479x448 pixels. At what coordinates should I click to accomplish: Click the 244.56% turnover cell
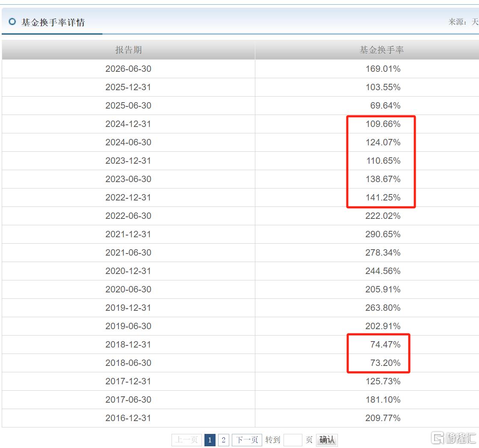tap(383, 271)
